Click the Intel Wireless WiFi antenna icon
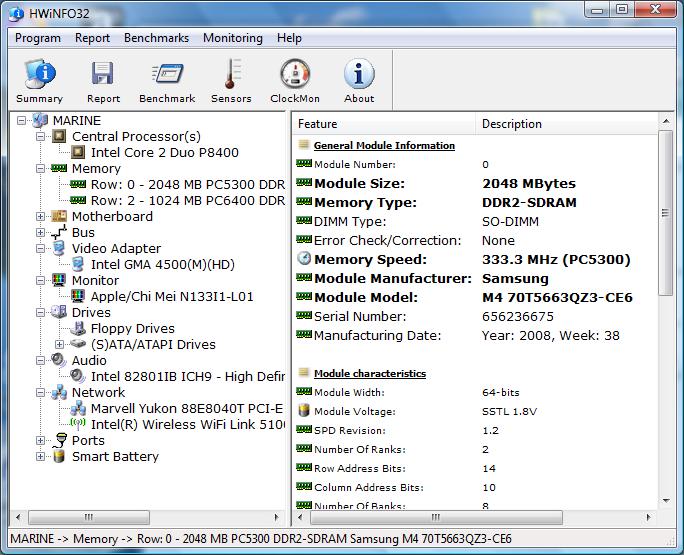The width and height of the screenshot is (684, 555). point(78,423)
